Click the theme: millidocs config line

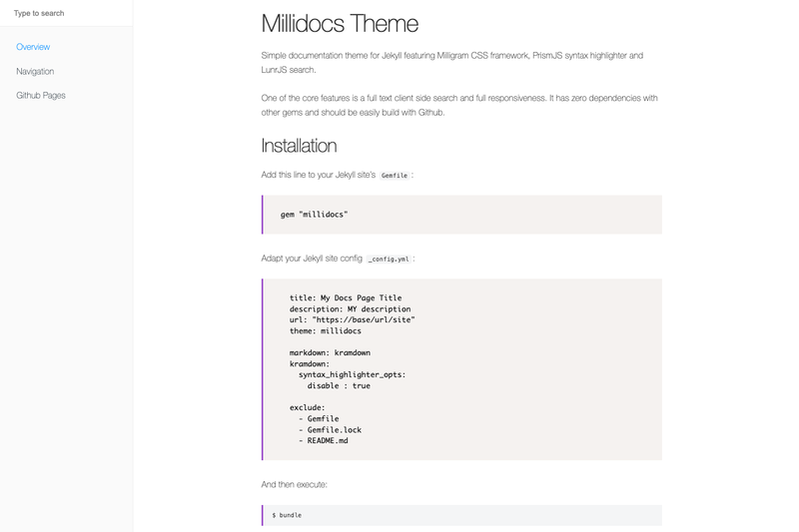pos(326,331)
